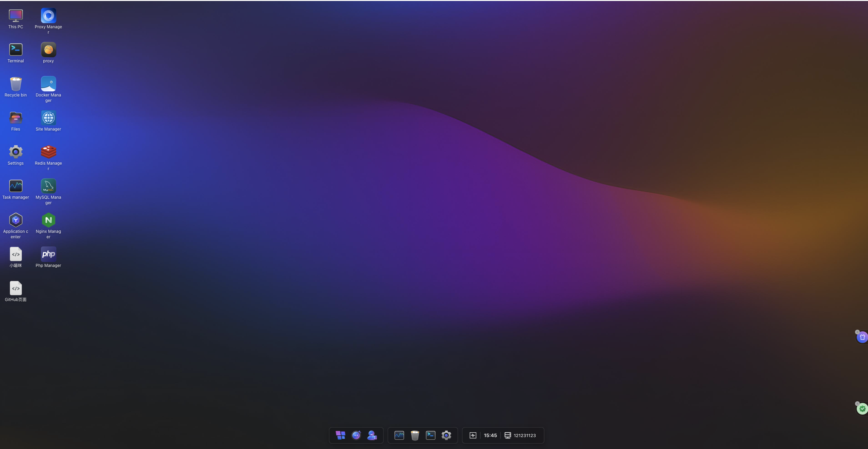The height and width of the screenshot is (449, 868).
Task: Open the Recycle bin from the taskbar
Action: (415, 435)
